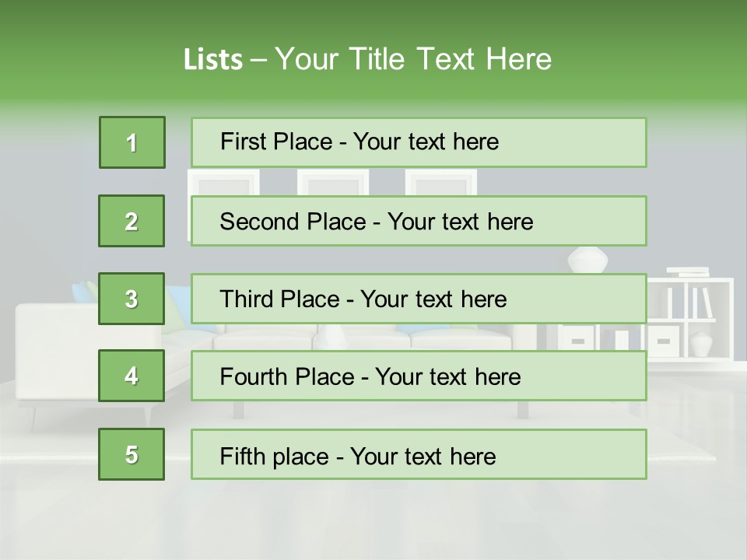The image size is (747, 560).
Task: Click the green number 3 box
Action: [132, 299]
